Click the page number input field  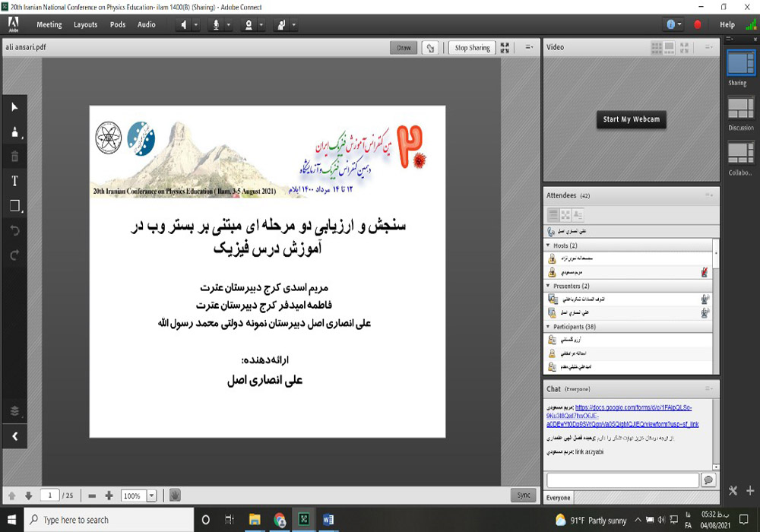(50, 496)
